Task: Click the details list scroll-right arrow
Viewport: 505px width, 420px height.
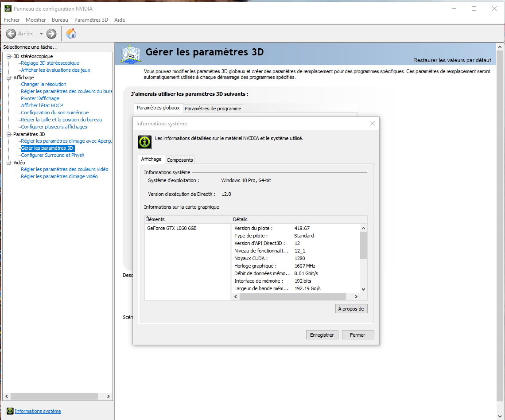Action: click(x=356, y=297)
